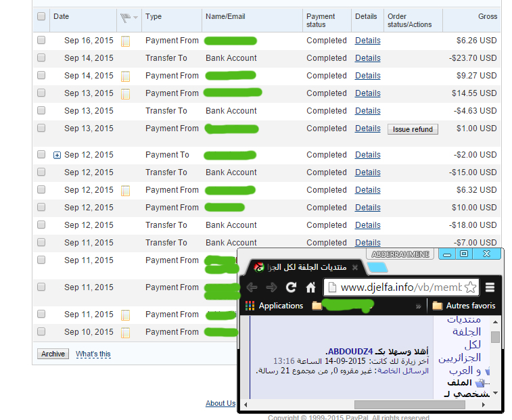
Task: Click the ABDERRAHMENE profile button
Action: coord(400,254)
